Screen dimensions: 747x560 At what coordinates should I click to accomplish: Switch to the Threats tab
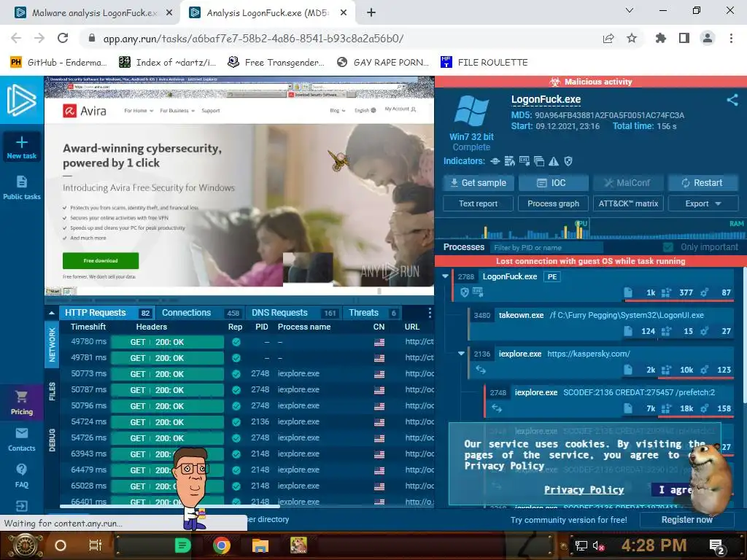372,313
